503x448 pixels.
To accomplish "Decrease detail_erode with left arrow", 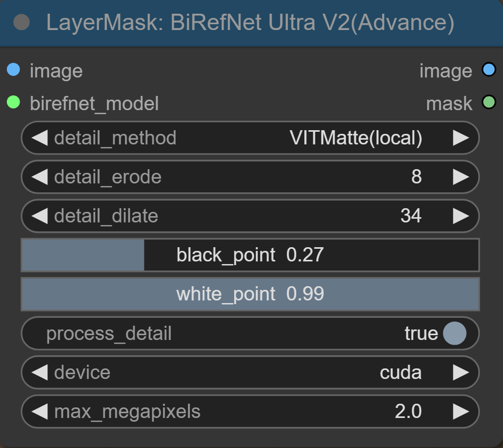I will pyautogui.click(x=39, y=177).
